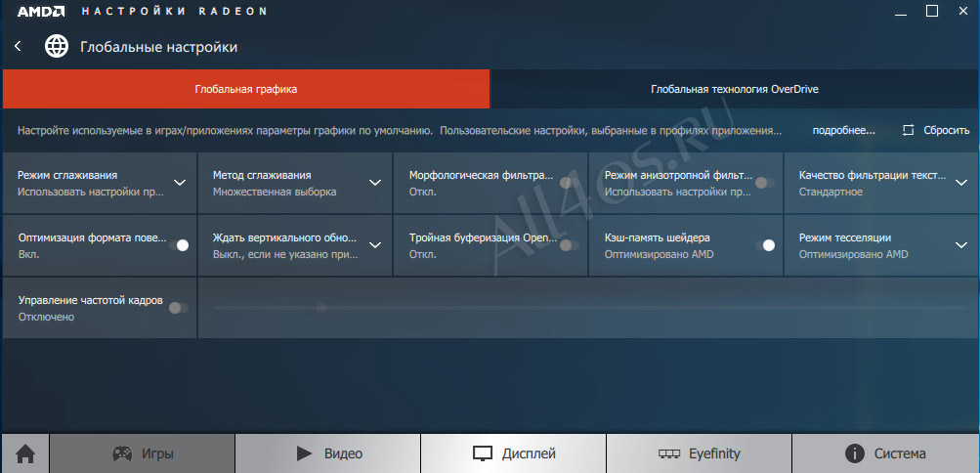The height and width of the screenshot is (473, 980).
Task: Click the gamepad icon on Игры tab
Action: click(122, 453)
